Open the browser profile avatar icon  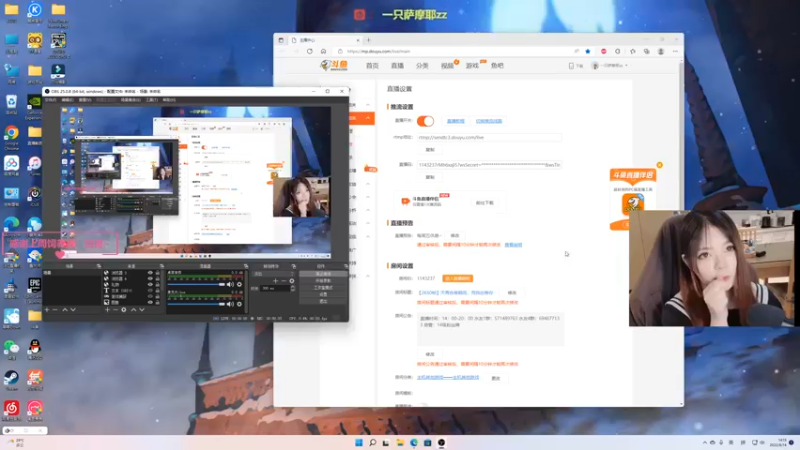pos(661,51)
